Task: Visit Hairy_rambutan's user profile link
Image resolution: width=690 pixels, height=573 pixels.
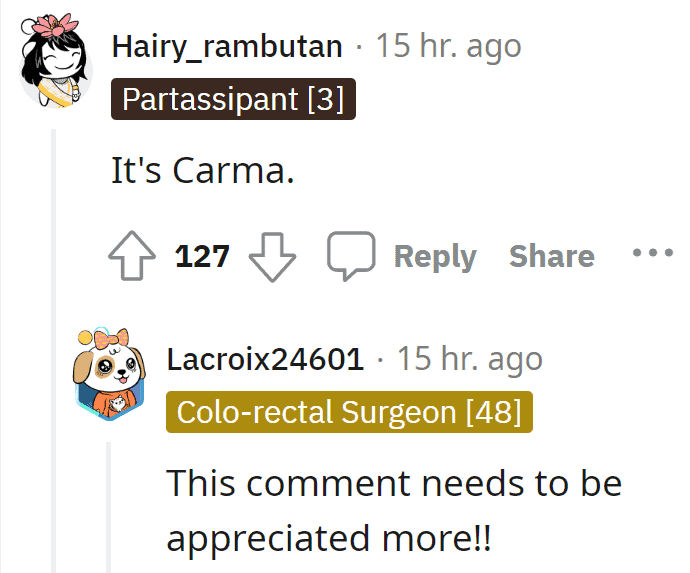Action: pyautogui.click(x=227, y=47)
